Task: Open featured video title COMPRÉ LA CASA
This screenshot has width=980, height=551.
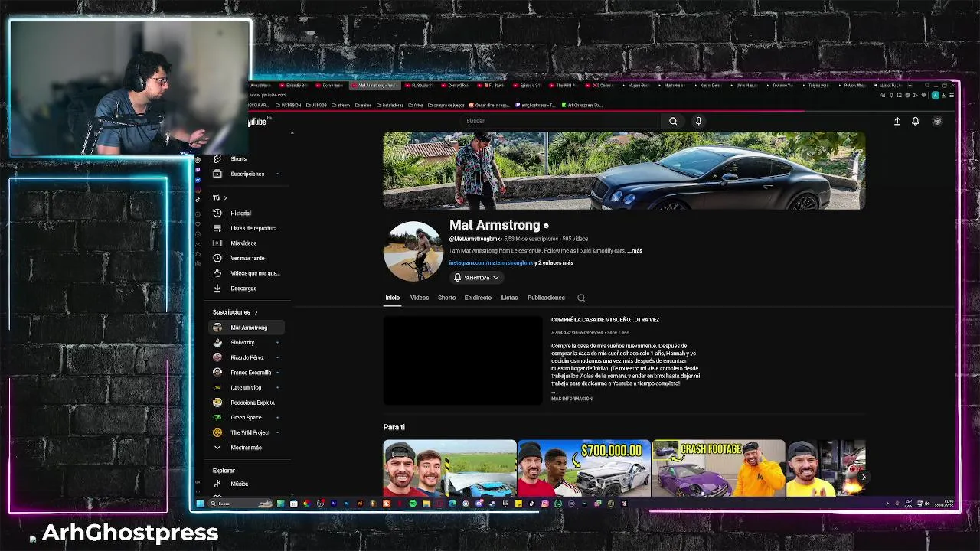Action: click(605, 320)
